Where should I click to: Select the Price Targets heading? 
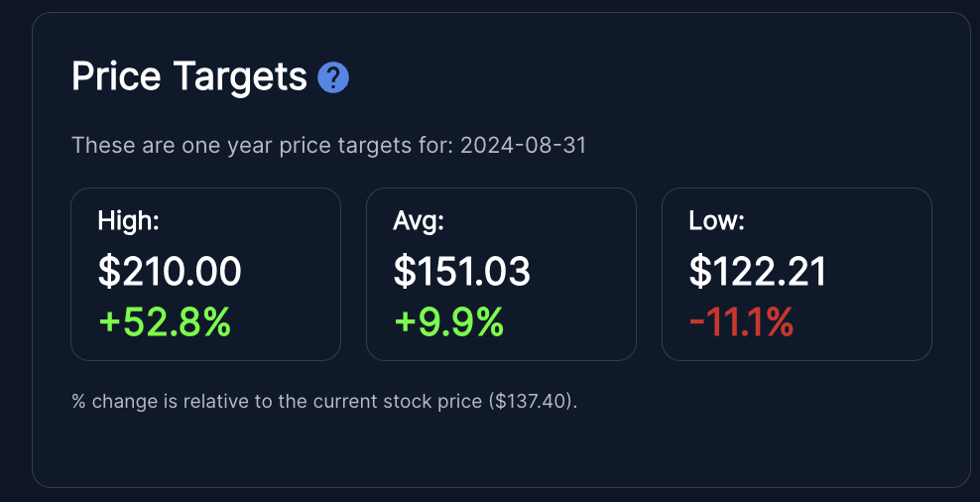tap(188, 77)
